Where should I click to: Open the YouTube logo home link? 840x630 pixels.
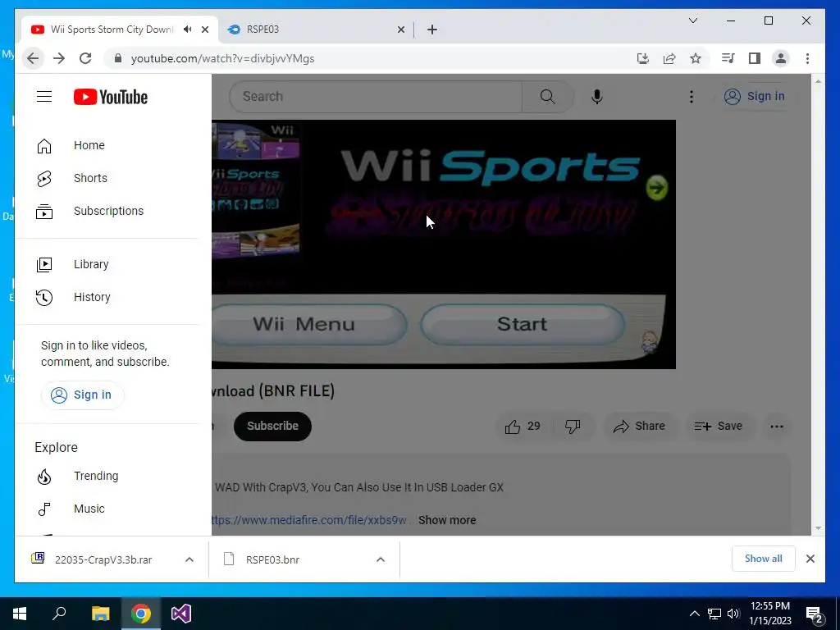[111, 97]
